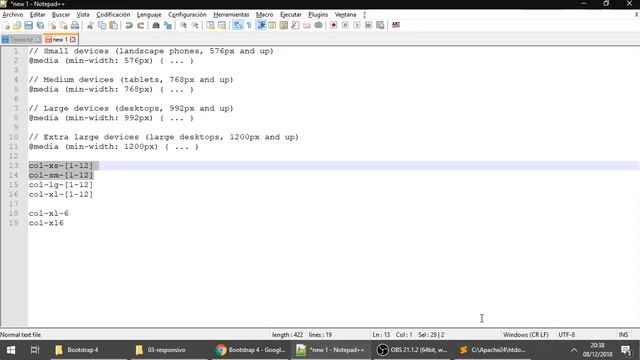Click save recorded macro icon
The width and height of the screenshot is (640, 360).
pyautogui.click(x=380, y=25)
